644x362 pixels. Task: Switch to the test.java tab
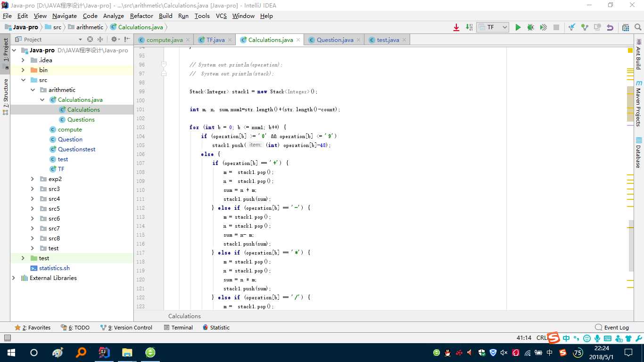[x=387, y=40]
